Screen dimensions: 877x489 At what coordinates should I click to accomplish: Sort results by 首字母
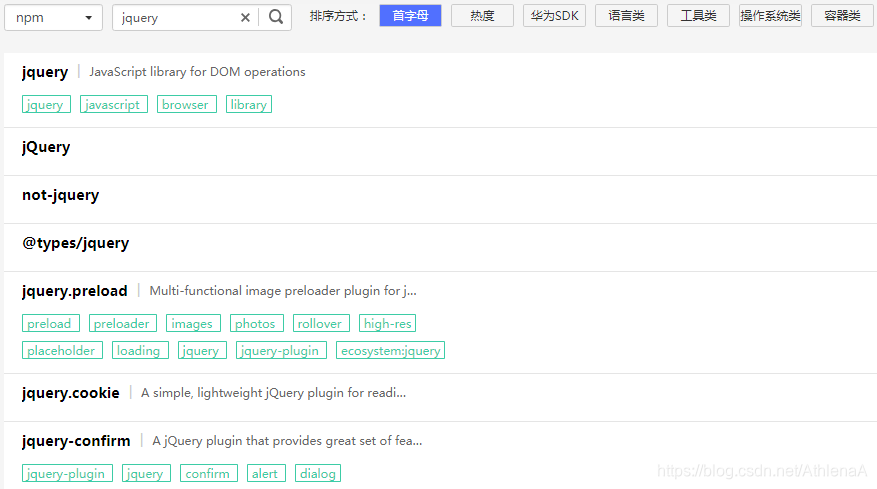pos(410,16)
